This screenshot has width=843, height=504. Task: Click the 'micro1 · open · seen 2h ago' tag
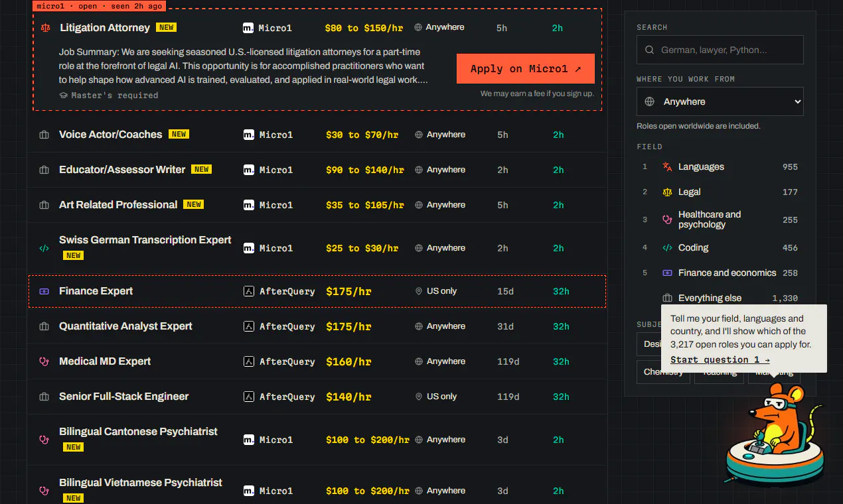pos(100,6)
